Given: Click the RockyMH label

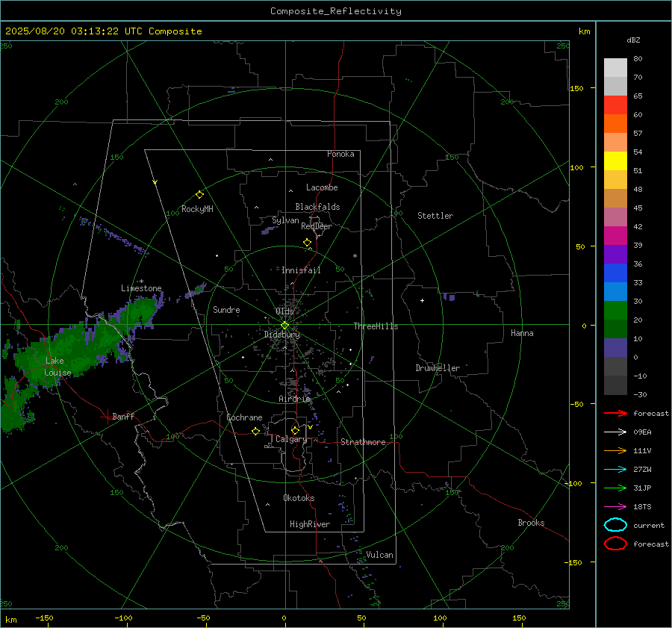Looking at the screenshot, I should [197, 209].
